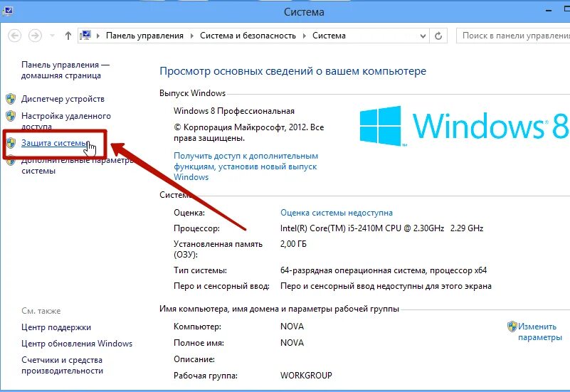
Task: Select Панель управления breadcrumb
Action: click(144, 36)
